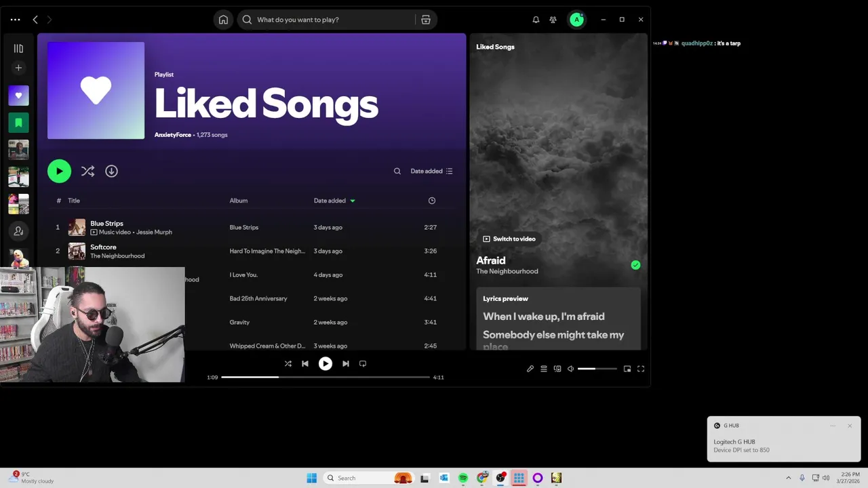Open Outlook from the taskbar

(x=444, y=478)
